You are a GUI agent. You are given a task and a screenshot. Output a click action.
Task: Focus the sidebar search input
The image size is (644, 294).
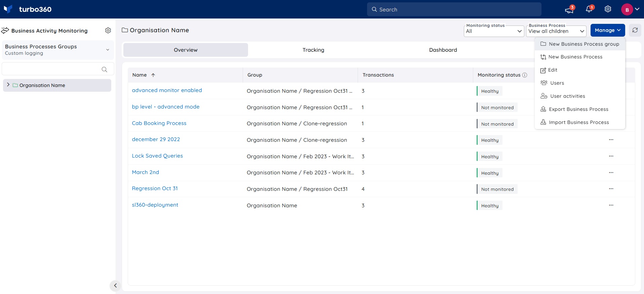tap(58, 69)
